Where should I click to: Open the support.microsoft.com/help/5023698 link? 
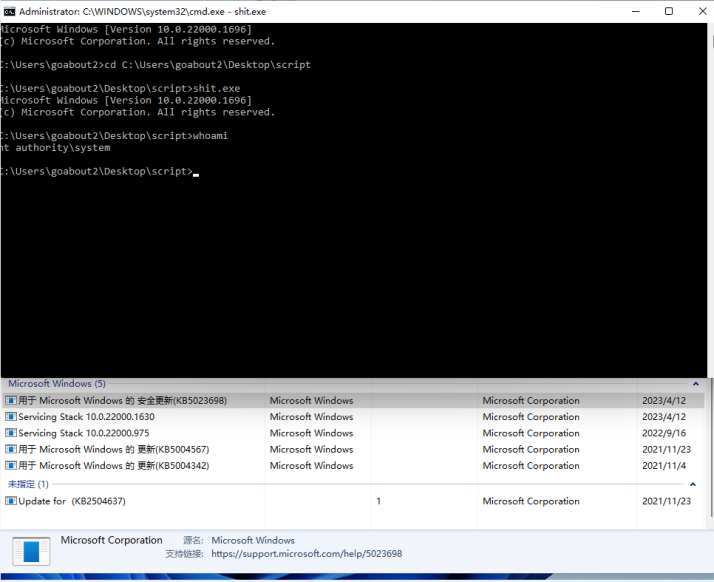pos(306,554)
